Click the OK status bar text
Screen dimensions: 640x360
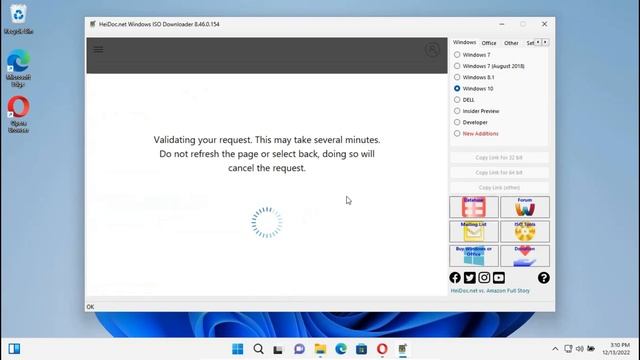90,307
